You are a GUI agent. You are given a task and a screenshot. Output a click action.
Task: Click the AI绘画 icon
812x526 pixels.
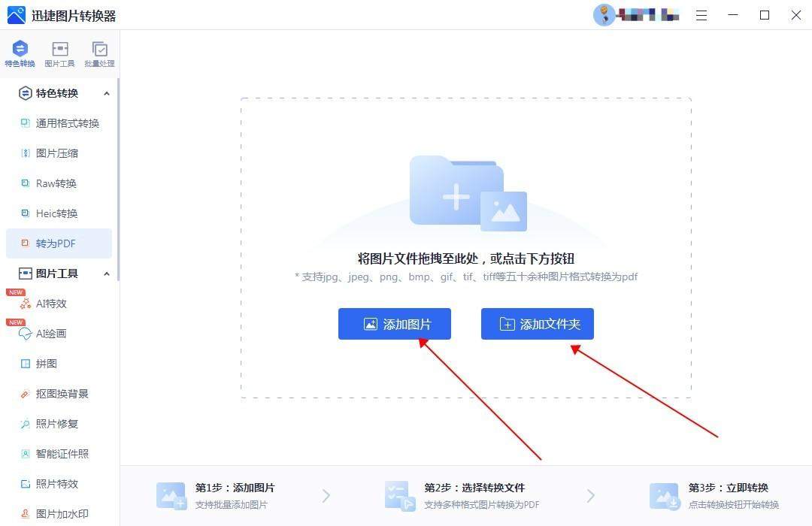click(25, 334)
